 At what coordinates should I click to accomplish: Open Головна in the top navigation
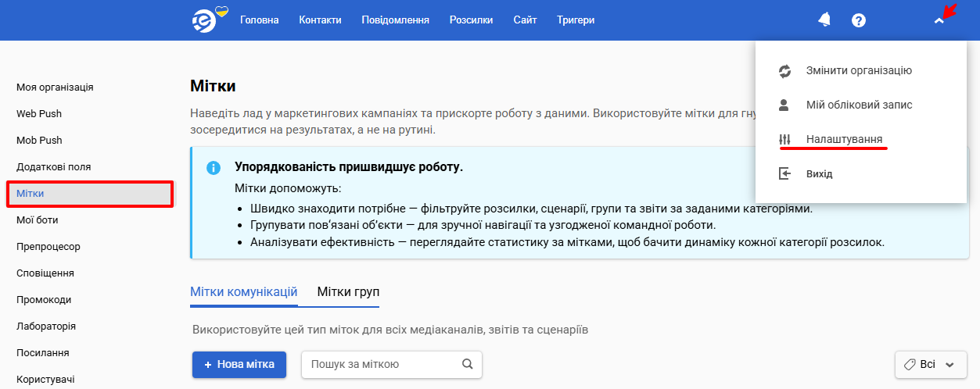point(259,20)
